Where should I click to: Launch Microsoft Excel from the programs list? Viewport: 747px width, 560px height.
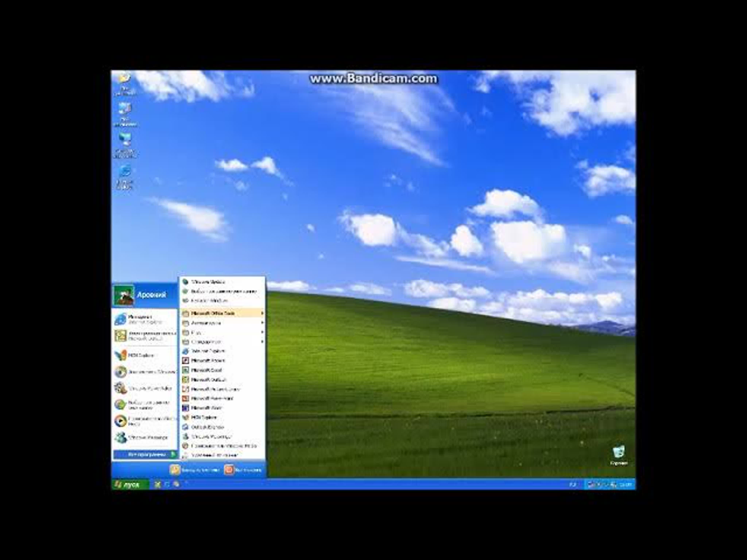[x=222, y=370]
